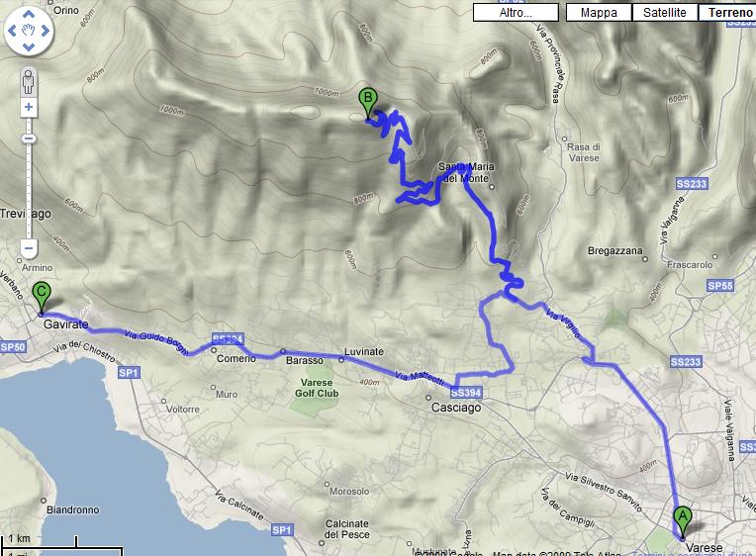756x556 pixels.
Task: Zoom in with the plus button
Action: click(29, 107)
